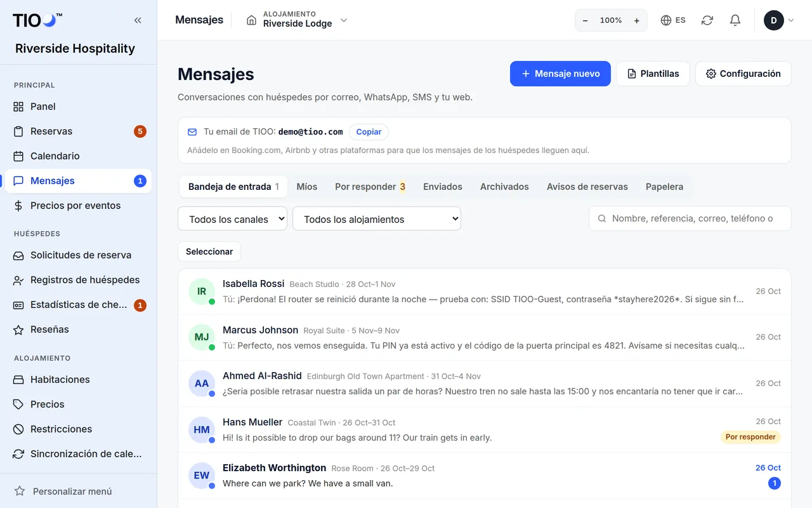The height and width of the screenshot is (508, 812).
Task: Open the user avatar D menu
Action: (779, 20)
